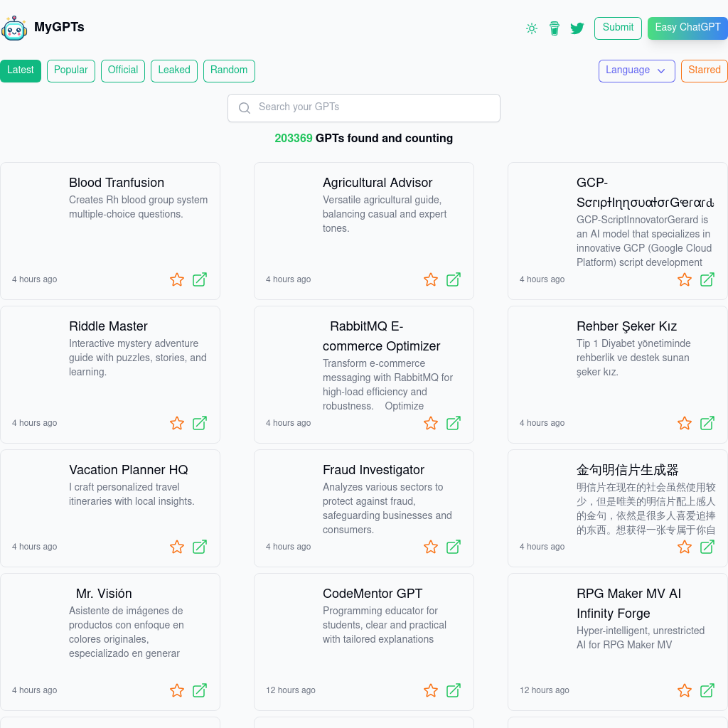Click the Fraud Investigator title

[373, 470]
